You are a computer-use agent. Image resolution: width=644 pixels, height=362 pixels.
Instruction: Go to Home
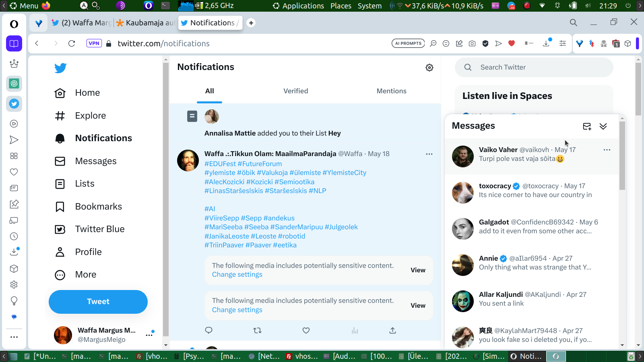tap(77, 93)
